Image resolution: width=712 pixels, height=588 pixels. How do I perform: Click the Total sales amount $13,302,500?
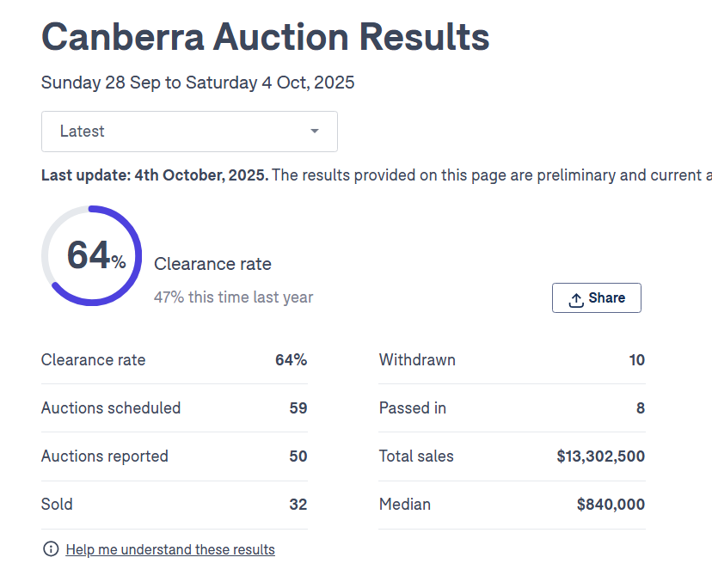[x=600, y=456]
